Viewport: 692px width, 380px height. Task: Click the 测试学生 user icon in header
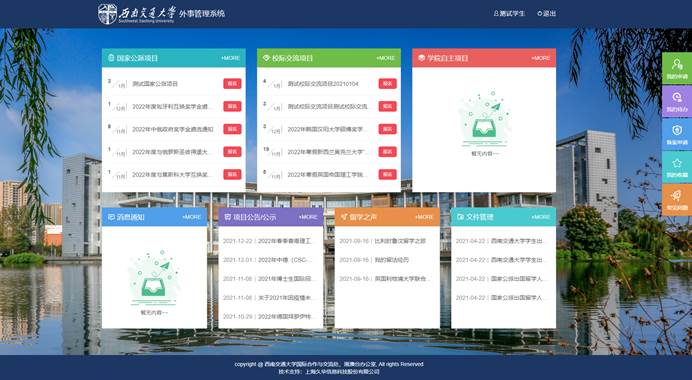coord(496,14)
